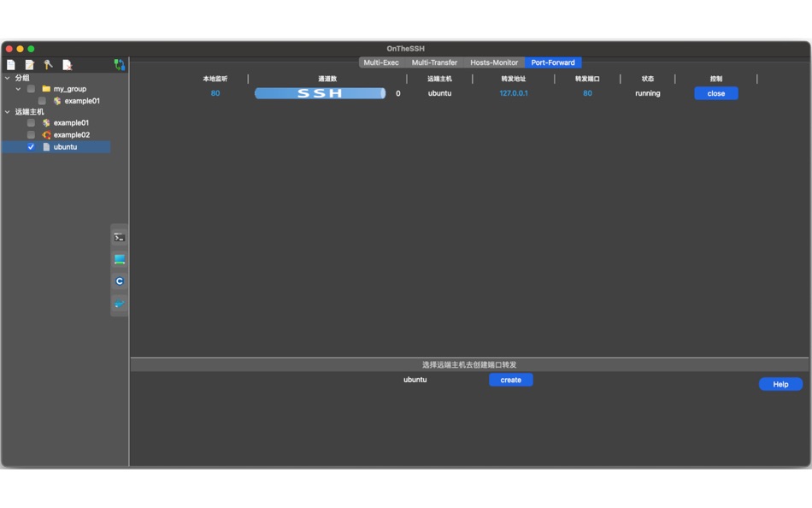Click the 127.0.0.1 forward address
Viewport: 812px width, 508px height.
click(x=514, y=93)
